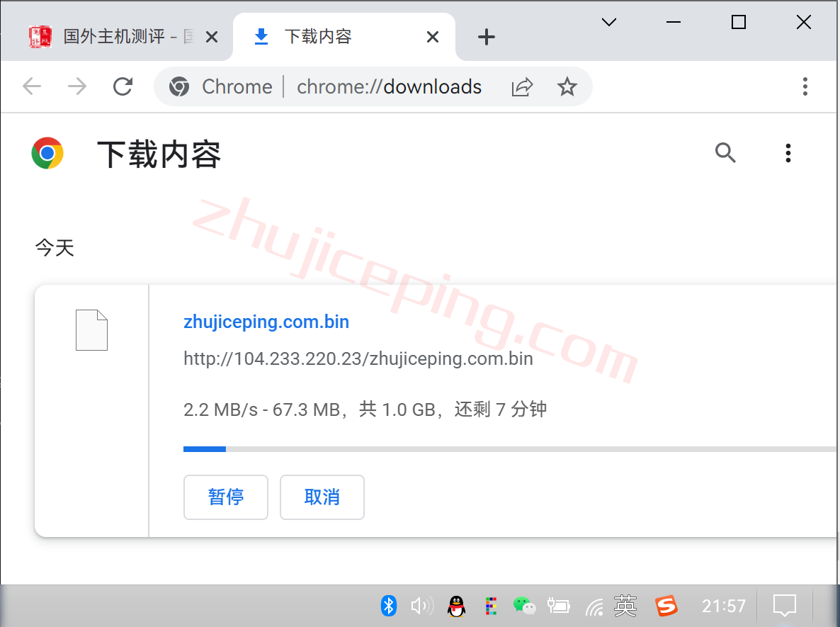Switch to the 国外主机测评 tab

[113, 37]
